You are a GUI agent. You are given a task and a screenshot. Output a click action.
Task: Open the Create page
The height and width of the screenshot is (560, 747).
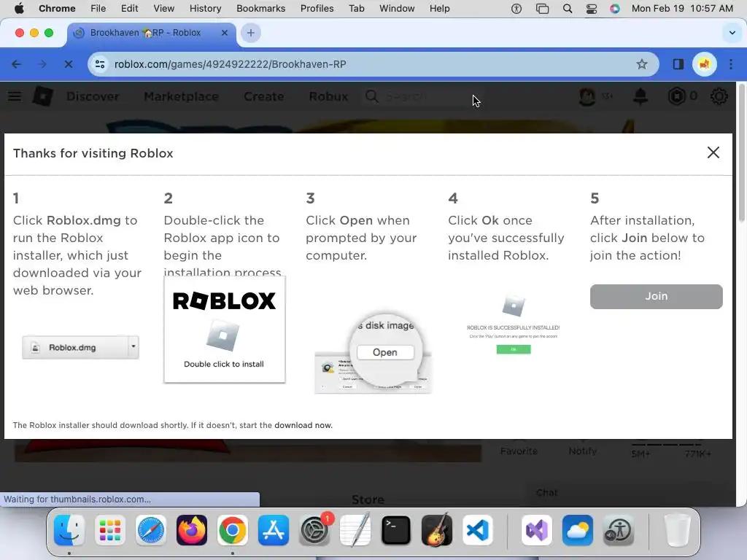(264, 97)
